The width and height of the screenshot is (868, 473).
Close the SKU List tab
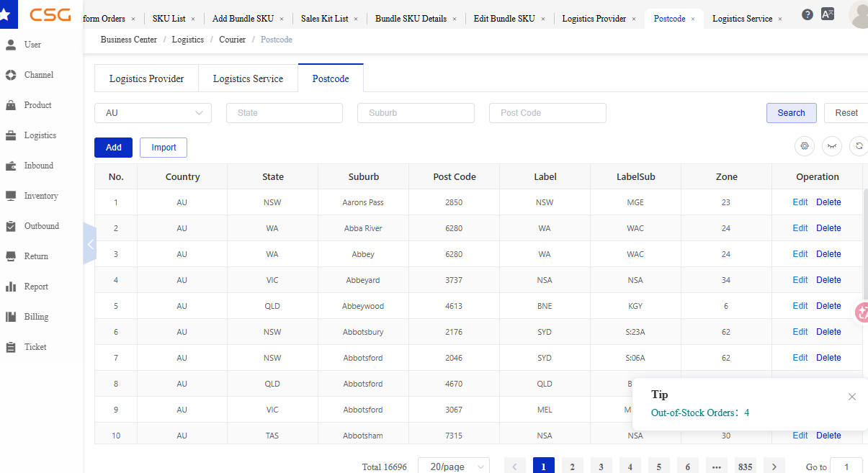coord(193,19)
